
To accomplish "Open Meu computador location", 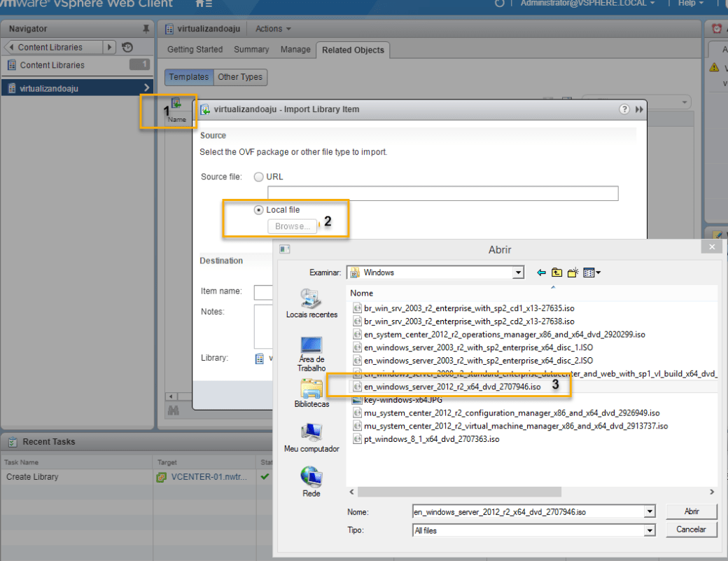I will (311, 437).
